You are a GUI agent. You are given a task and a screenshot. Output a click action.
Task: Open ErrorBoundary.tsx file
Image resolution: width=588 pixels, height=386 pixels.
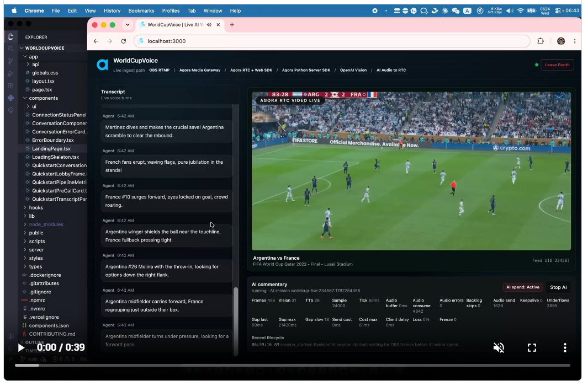(53, 140)
